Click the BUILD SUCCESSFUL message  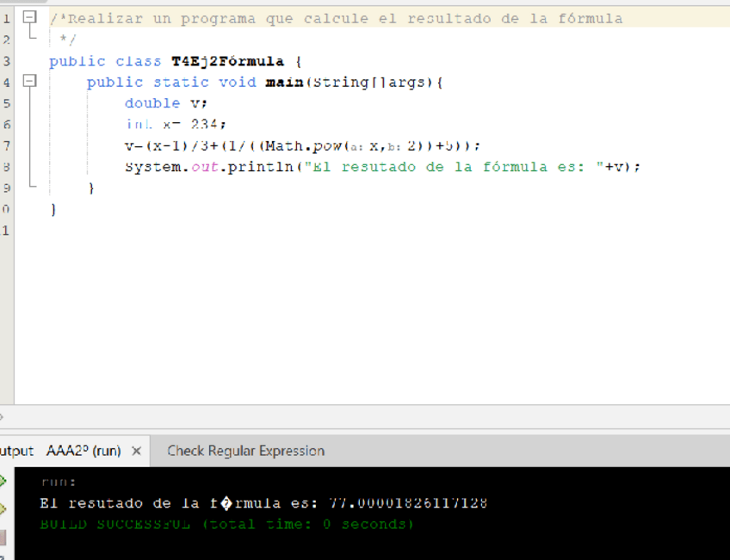226,524
